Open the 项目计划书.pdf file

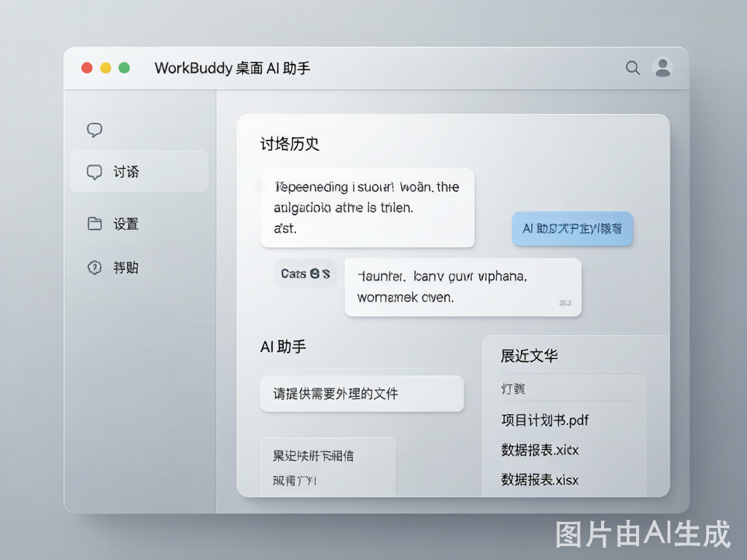point(545,420)
